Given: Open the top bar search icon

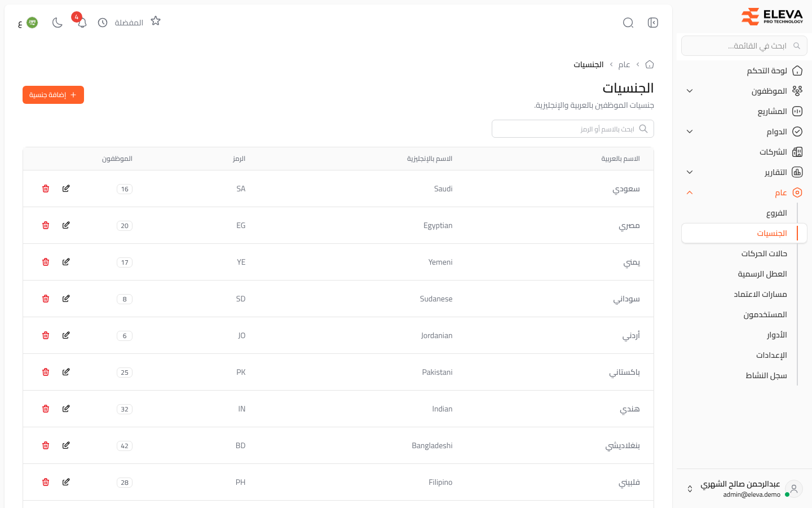Looking at the screenshot, I should 628,23.
